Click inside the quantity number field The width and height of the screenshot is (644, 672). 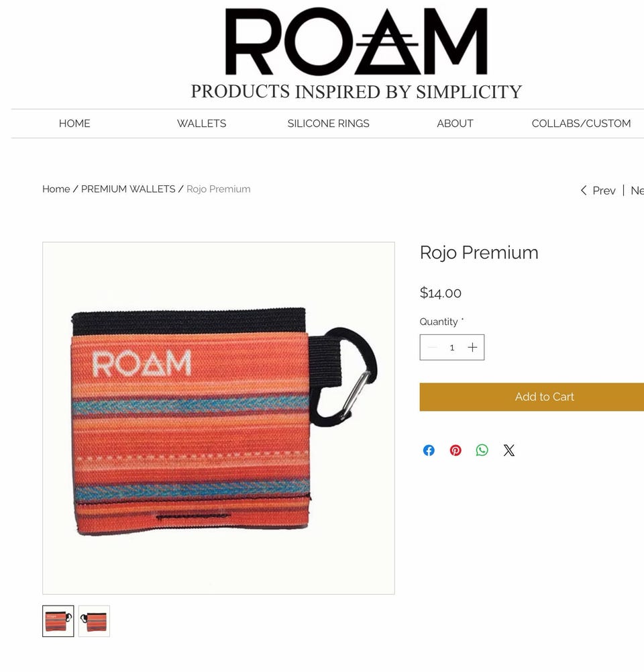[452, 348]
